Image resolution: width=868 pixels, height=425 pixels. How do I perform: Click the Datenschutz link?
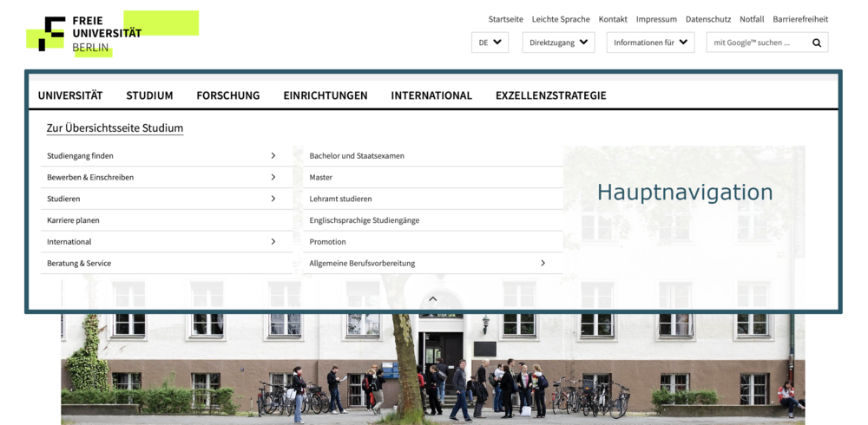point(708,19)
